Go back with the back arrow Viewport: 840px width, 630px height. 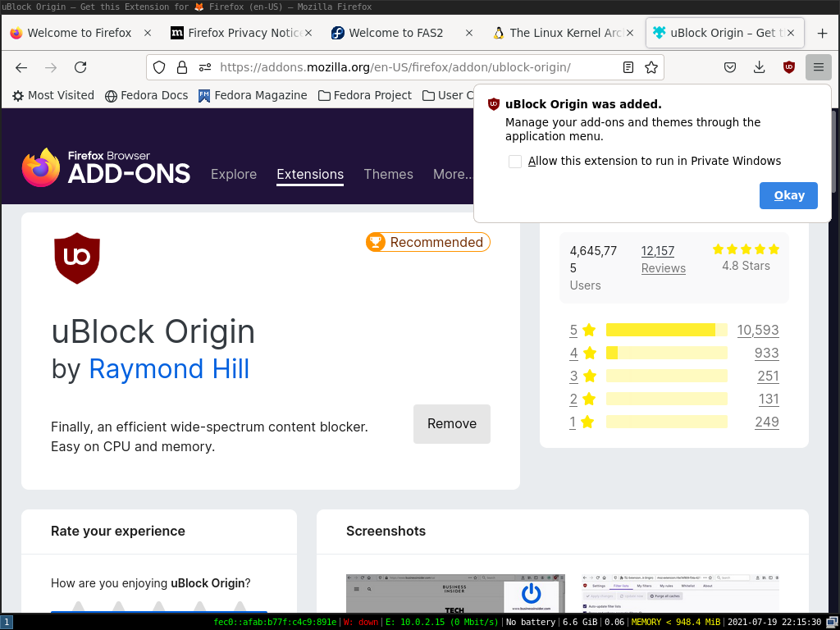pyautogui.click(x=21, y=67)
